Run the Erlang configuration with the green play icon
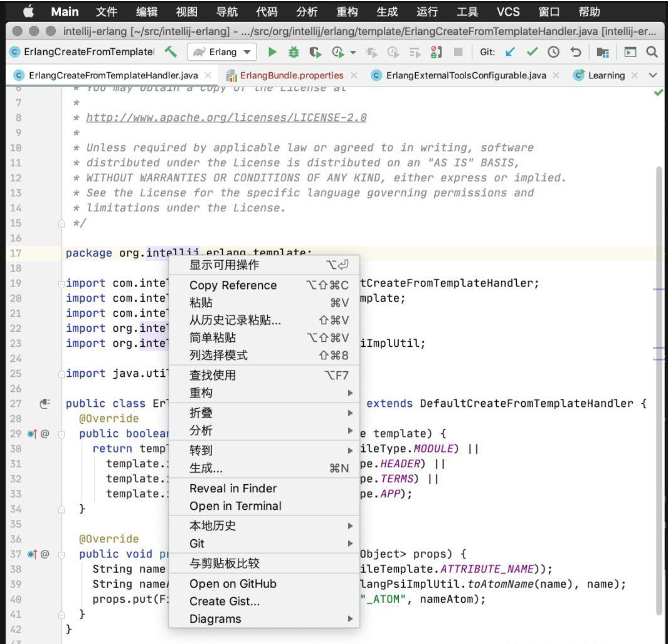 272,52
